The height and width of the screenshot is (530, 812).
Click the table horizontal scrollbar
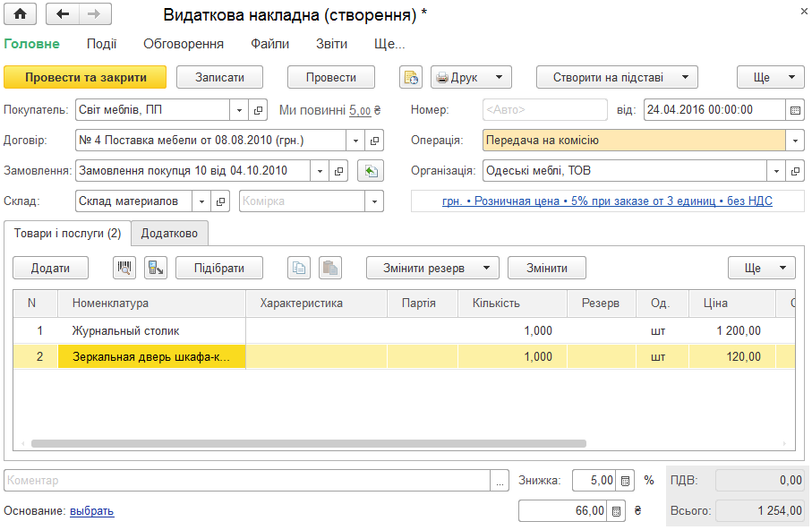point(309,443)
